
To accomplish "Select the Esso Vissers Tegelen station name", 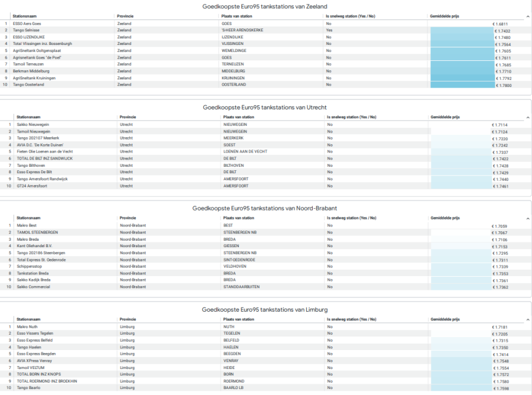I will click(x=35, y=334).
